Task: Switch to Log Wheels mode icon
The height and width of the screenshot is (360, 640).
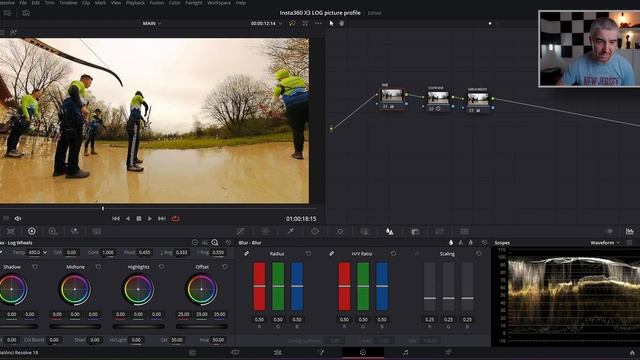Action: [215, 242]
